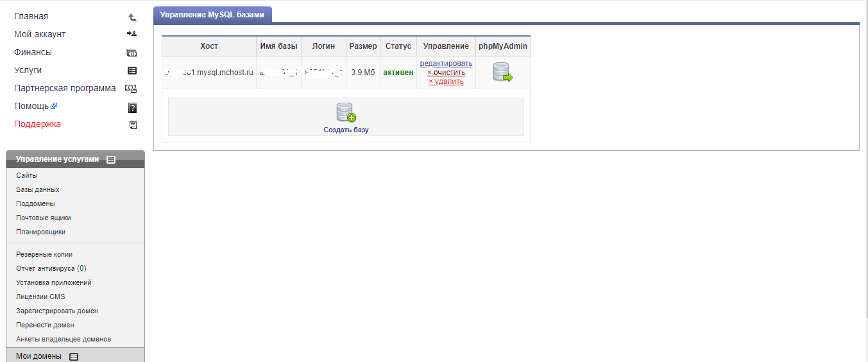Click the очистить database link

(x=448, y=73)
